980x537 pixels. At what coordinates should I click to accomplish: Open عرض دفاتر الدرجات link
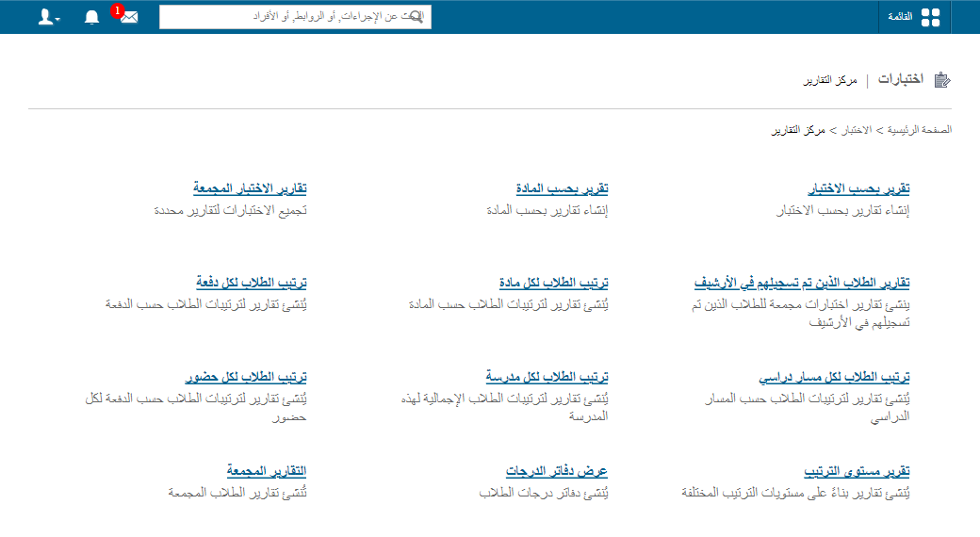click(557, 471)
